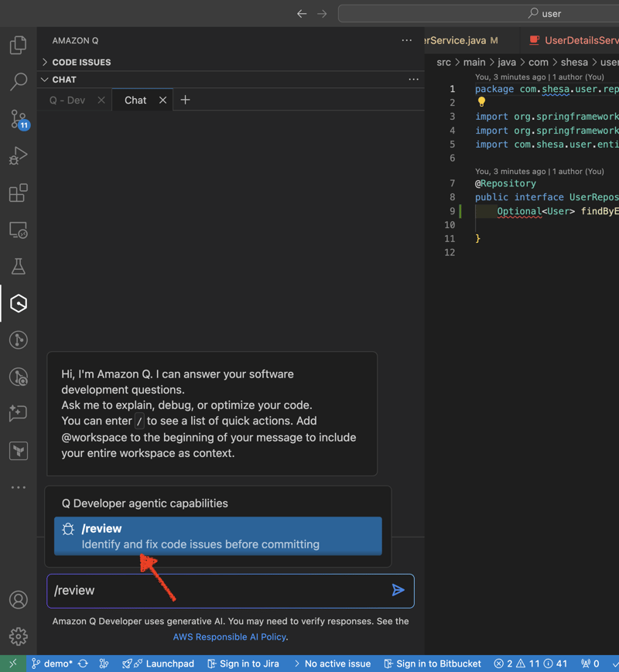Open the Extensions view icon

(19, 193)
